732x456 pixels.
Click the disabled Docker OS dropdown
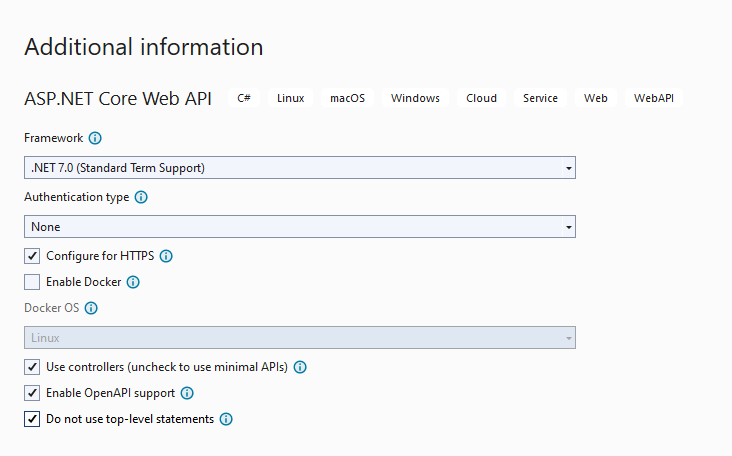(x=299, y=338)
